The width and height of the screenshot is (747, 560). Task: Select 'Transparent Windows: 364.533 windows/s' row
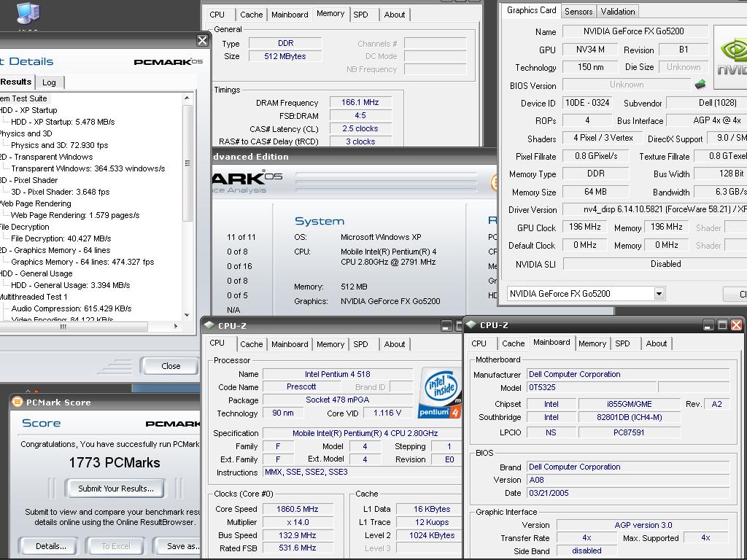88,168
